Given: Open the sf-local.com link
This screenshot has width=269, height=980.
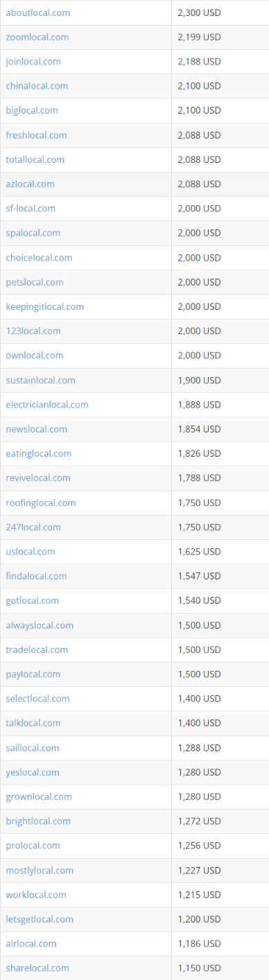Looking at the screenshot, I should pyautogui.click(x=31, y=208).
